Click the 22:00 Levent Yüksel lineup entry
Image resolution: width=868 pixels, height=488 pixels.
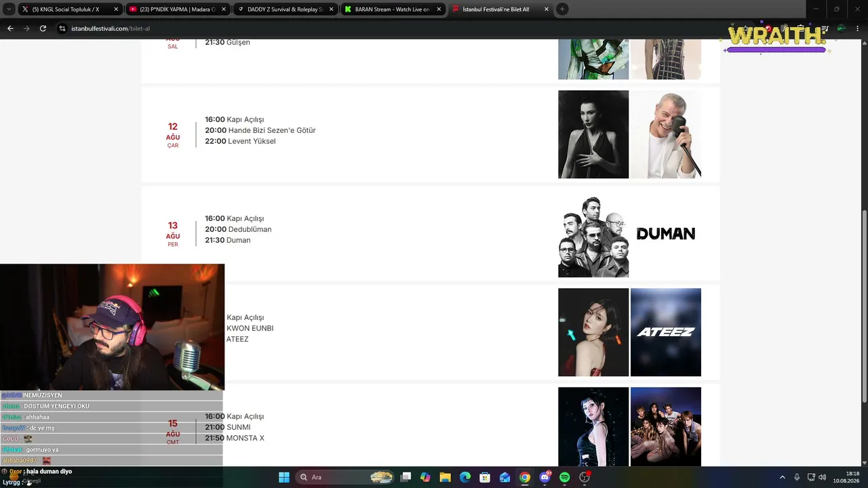coord(240,141)
